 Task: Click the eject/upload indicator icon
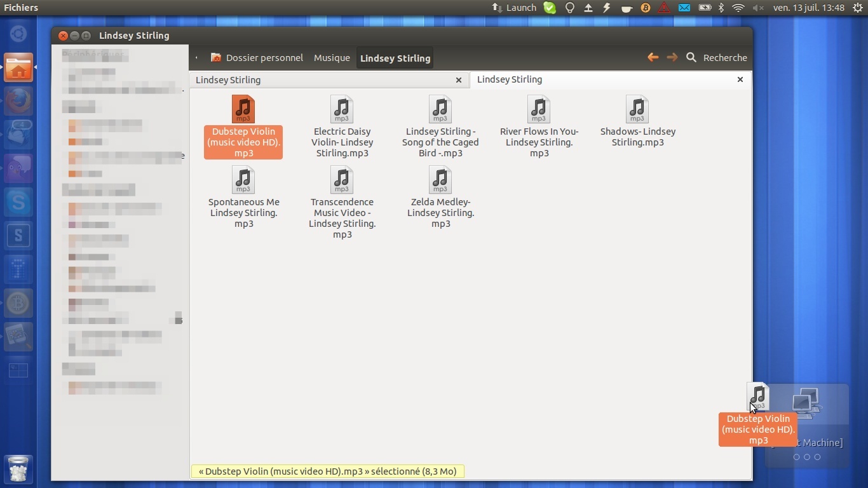point(588,8)
